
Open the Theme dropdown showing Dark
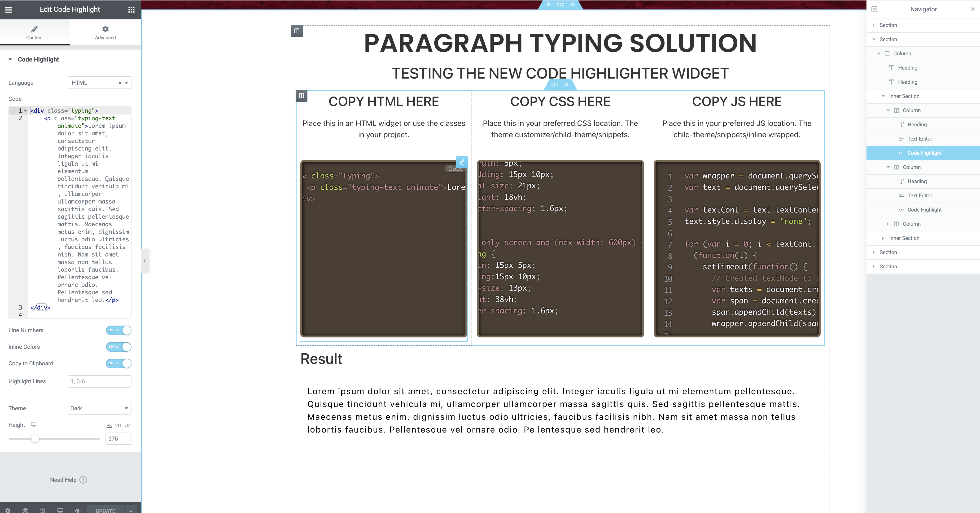pyautogui.click(x=99, y=408)
